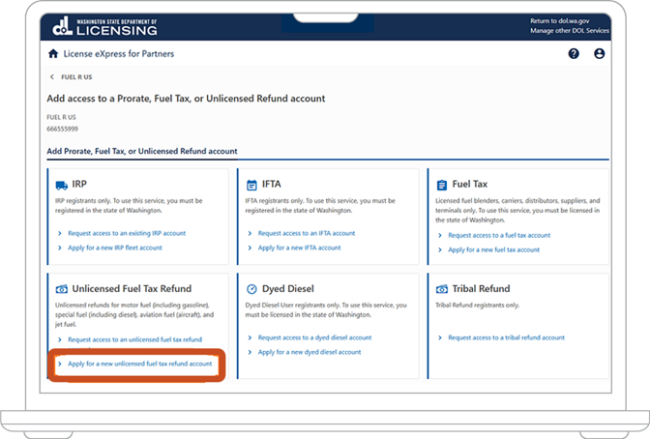Screen dimensions: 650x439
Task: Click the Fuel Tax card heading
Action: tap(470, 184)
